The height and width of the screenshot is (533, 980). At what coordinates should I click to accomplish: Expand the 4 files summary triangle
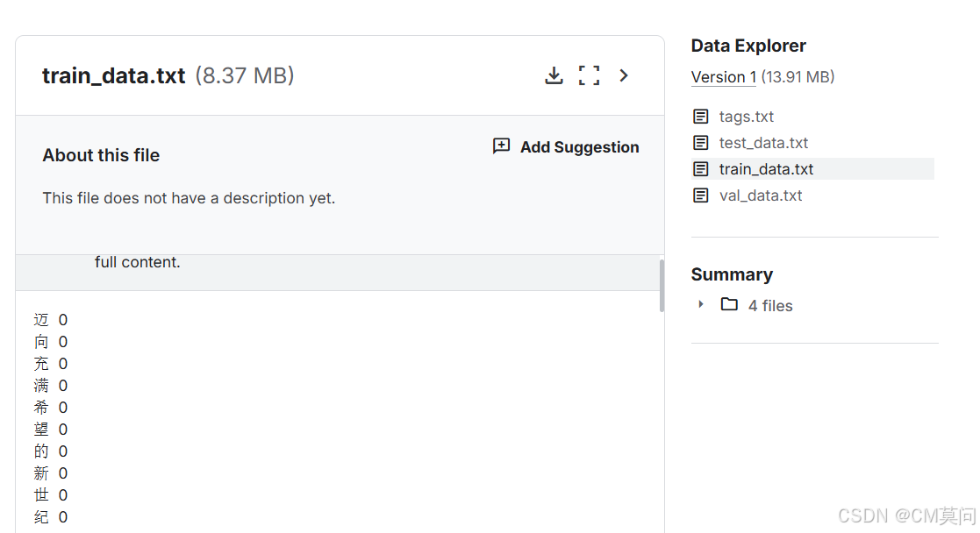[701, 304]
